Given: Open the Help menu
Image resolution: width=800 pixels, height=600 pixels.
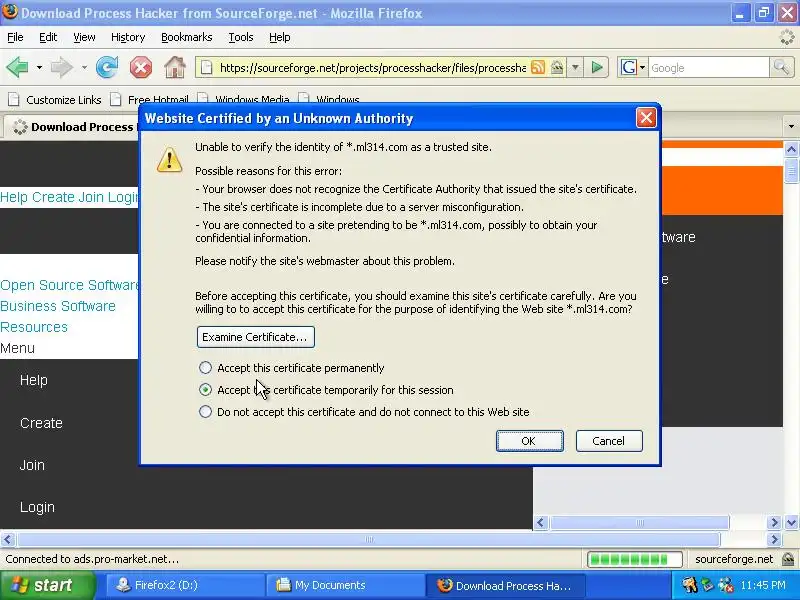Looking at the screenshot, I should coord(280,37).
